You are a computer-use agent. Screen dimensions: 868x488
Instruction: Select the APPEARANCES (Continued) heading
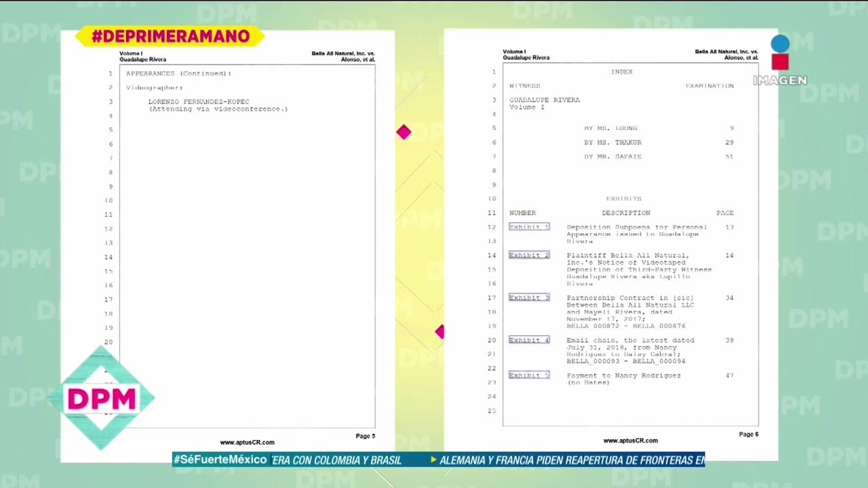click(178, 73)
